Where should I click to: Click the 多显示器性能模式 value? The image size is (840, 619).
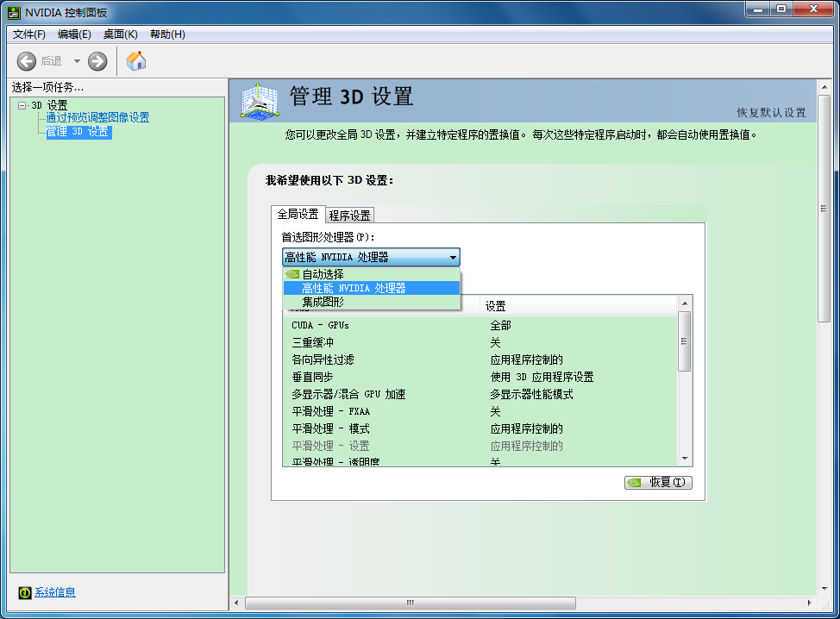click(x=531, y=395)
